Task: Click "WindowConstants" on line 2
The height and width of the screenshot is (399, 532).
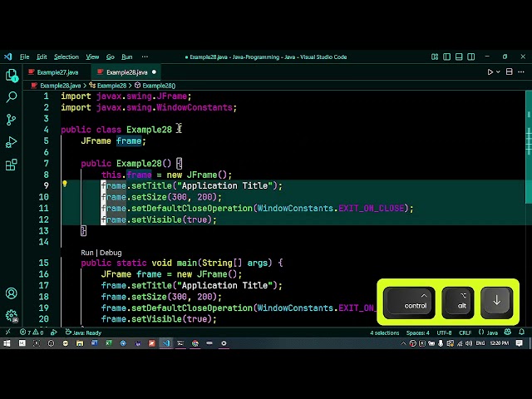Action: coord(195,107)
